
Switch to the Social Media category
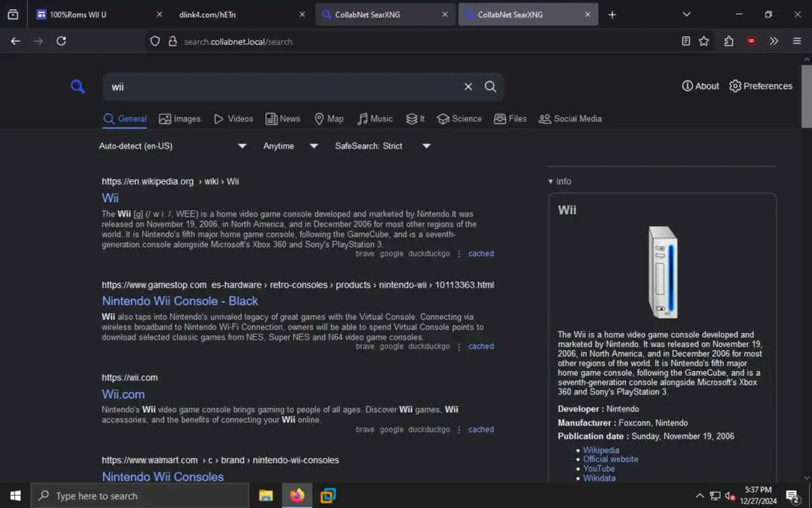[x=570, y=119]
